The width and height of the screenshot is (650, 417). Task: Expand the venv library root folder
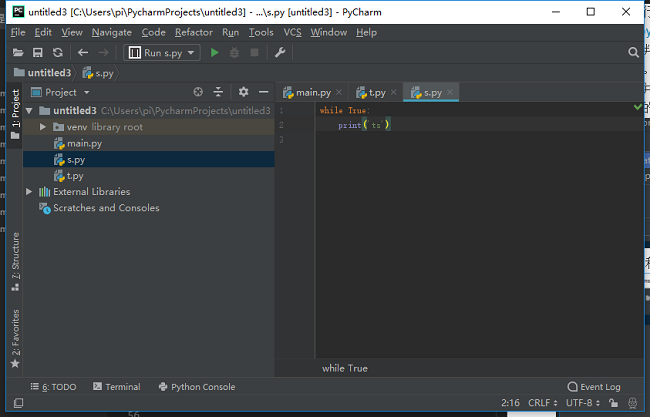43,127
